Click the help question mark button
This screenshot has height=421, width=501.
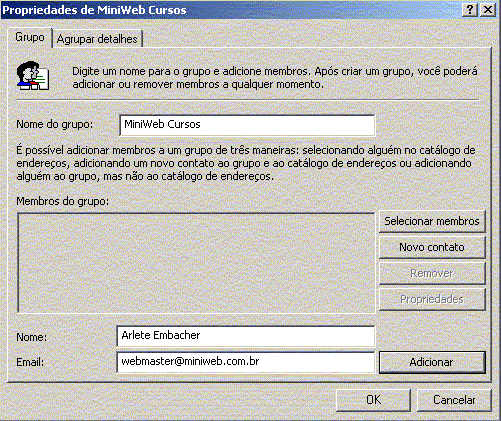point(470,10)
